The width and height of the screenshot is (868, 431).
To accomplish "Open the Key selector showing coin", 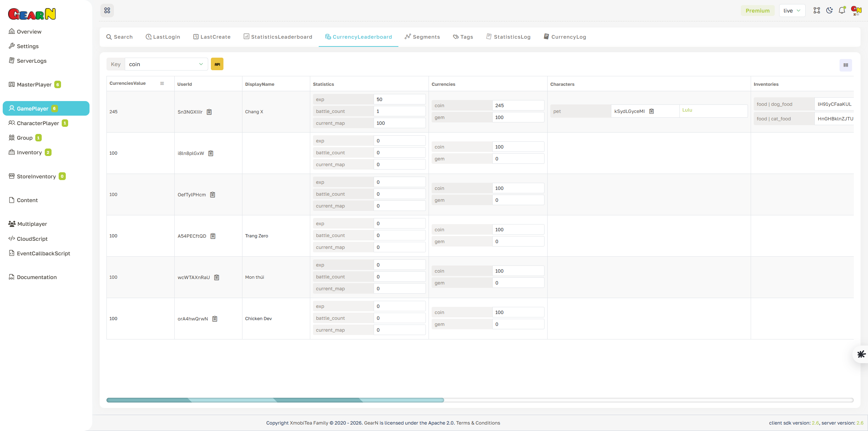I will [x=166, y=64].
